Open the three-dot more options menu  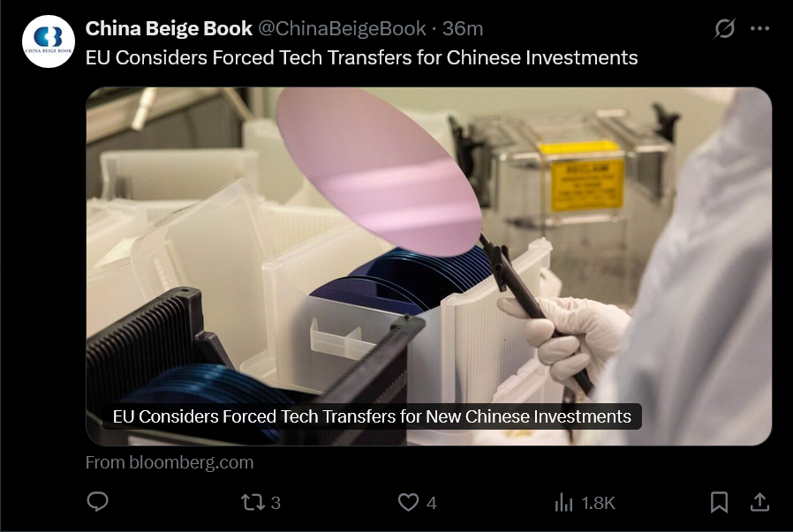(x=760, y=29)
